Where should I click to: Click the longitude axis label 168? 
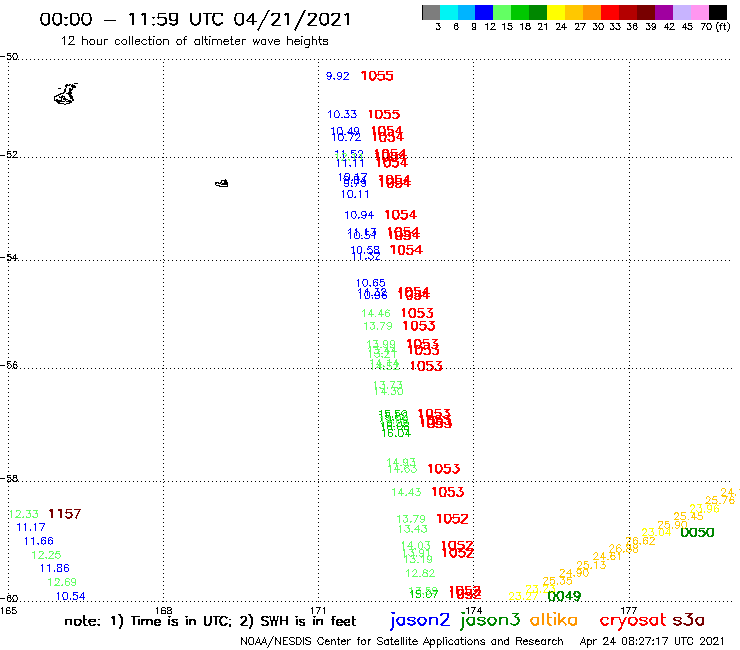[x=163, y=610]
